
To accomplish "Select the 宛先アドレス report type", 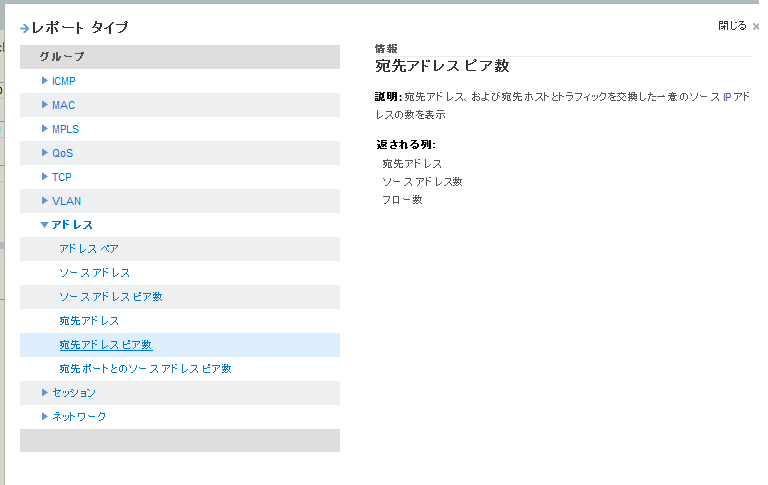I will (89, 321).
